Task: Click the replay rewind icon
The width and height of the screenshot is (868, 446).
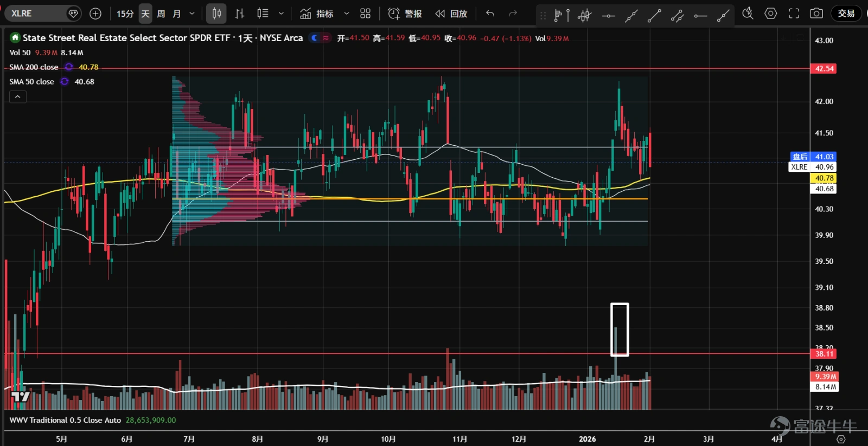Action: click(x=440, y=14)
